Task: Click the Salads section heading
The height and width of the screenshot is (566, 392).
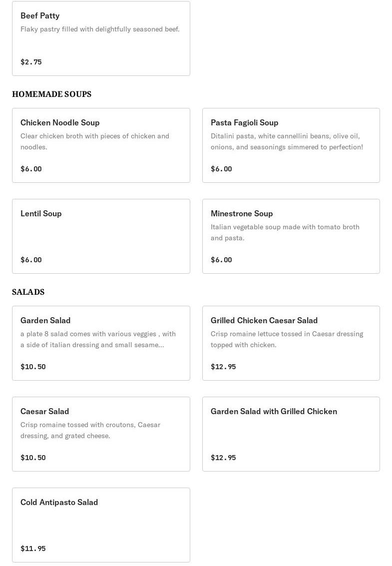Action: (28, 292)
